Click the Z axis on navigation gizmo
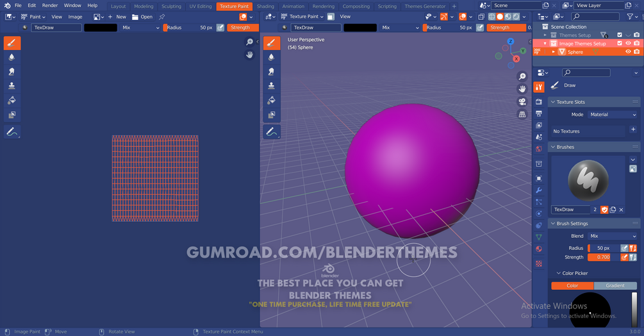This screenshot has width=644, height=336. point(511,42)
